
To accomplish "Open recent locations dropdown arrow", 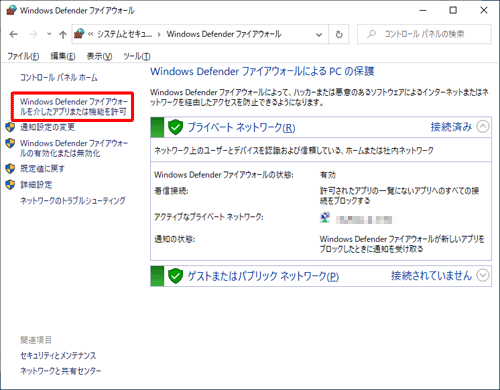I will pos(49,34).
